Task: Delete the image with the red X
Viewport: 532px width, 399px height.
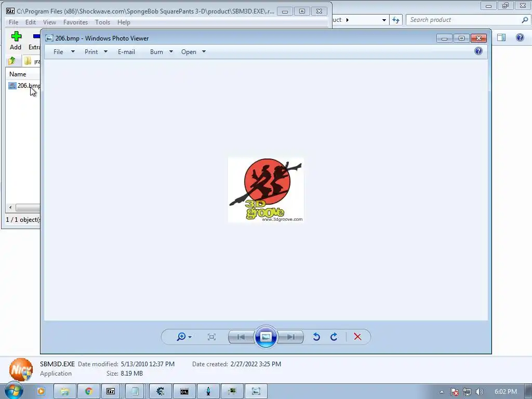Action: (357, 337)
